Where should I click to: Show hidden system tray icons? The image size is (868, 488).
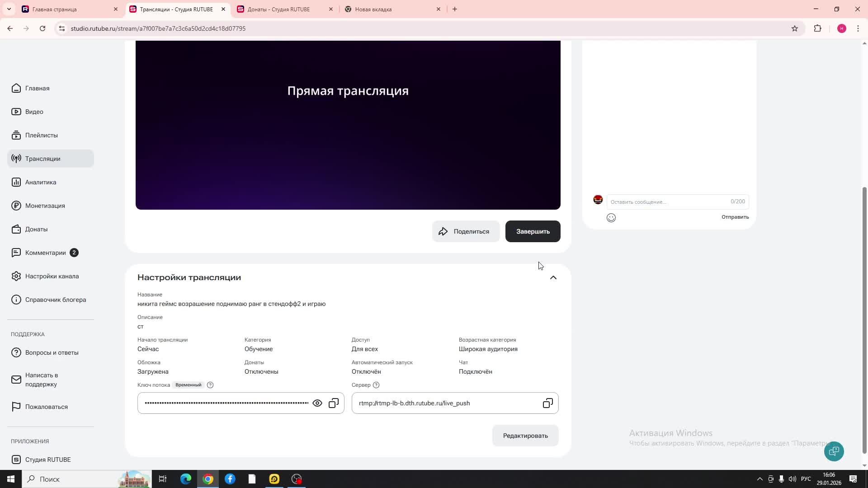tap(759, 479)
